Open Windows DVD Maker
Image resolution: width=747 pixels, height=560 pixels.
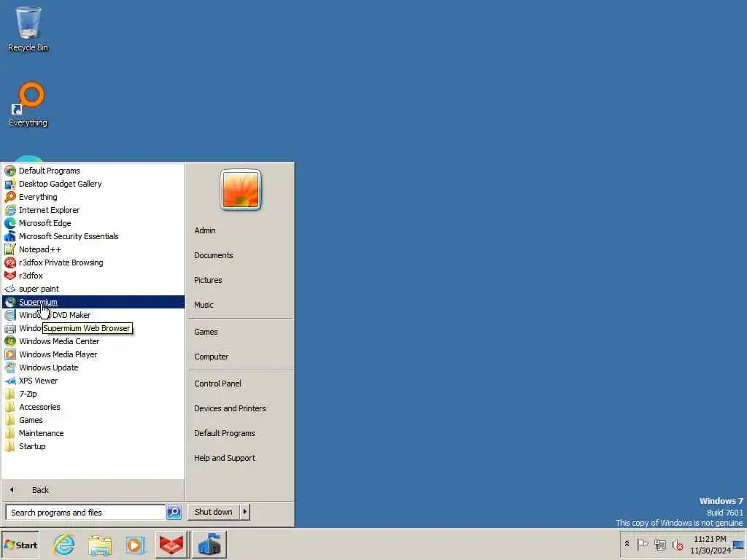93,315
